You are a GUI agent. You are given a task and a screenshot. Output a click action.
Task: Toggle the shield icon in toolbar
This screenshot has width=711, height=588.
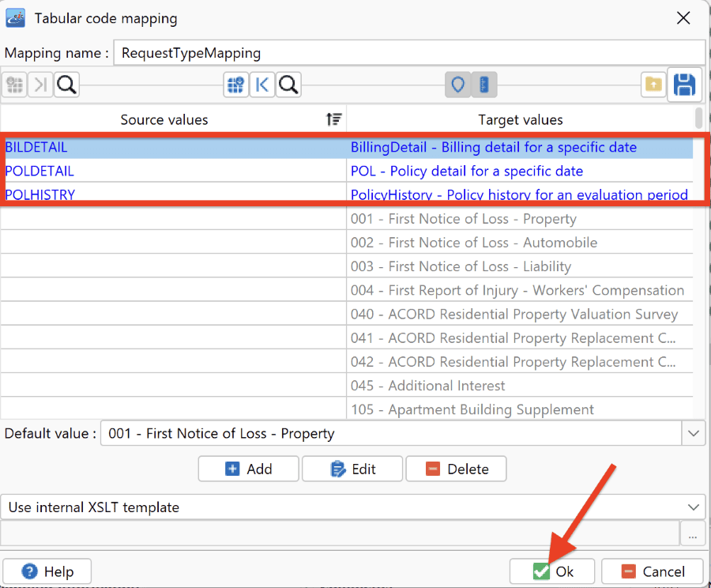458,85
